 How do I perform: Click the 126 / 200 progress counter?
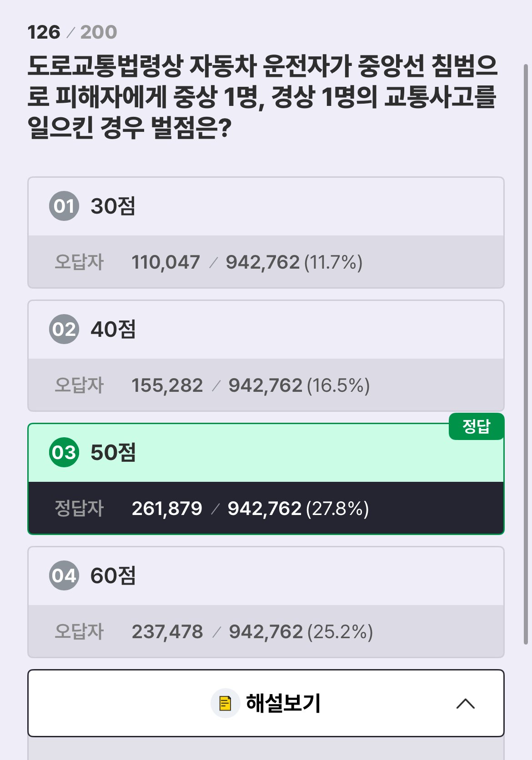72,32
